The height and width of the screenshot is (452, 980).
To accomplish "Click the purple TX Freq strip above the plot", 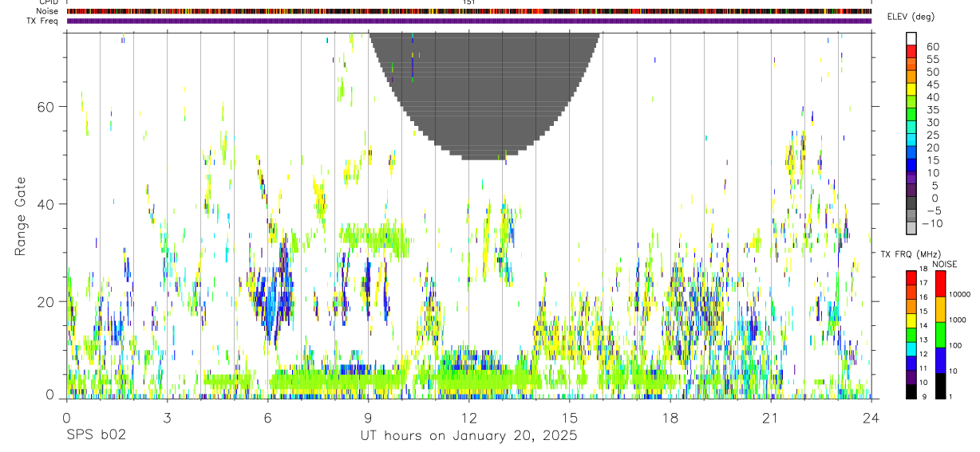I will coord(468,21).
